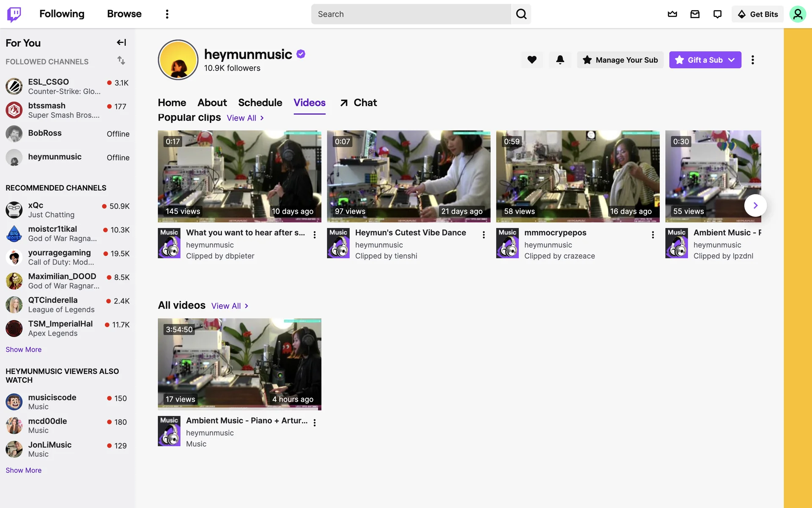Screen dimensions: 812x508
Task: Click in the Search input field
Action: (x=410, y=14)
